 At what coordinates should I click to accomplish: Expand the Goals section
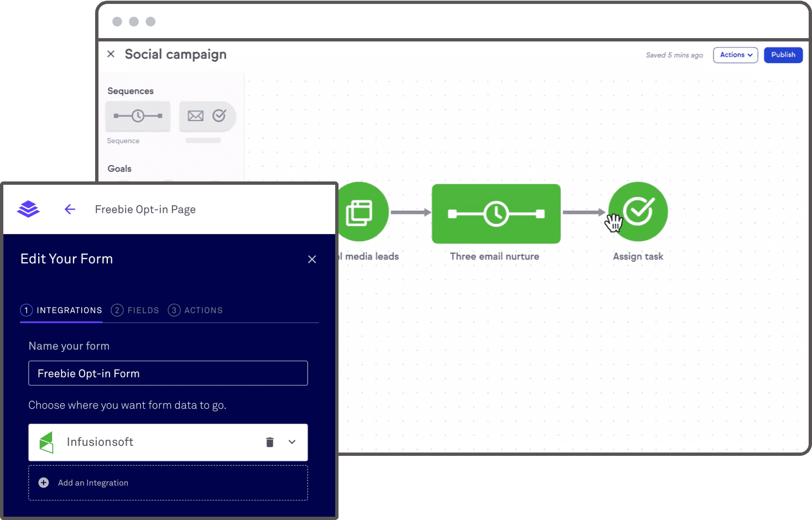(119, 168)
